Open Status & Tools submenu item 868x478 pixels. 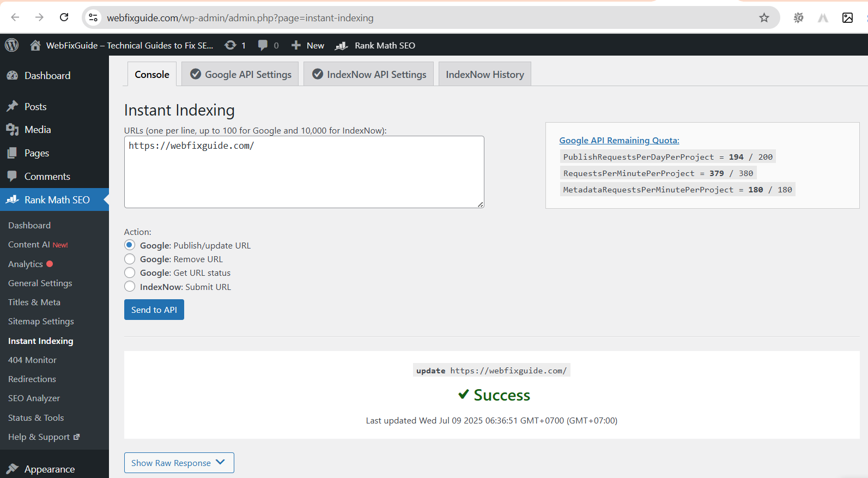[x=36, y=418]
